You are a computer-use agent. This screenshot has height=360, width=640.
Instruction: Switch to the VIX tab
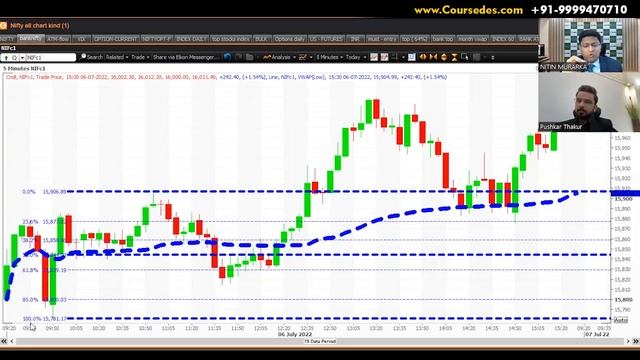pyautogui.click(x=81, y=39)
